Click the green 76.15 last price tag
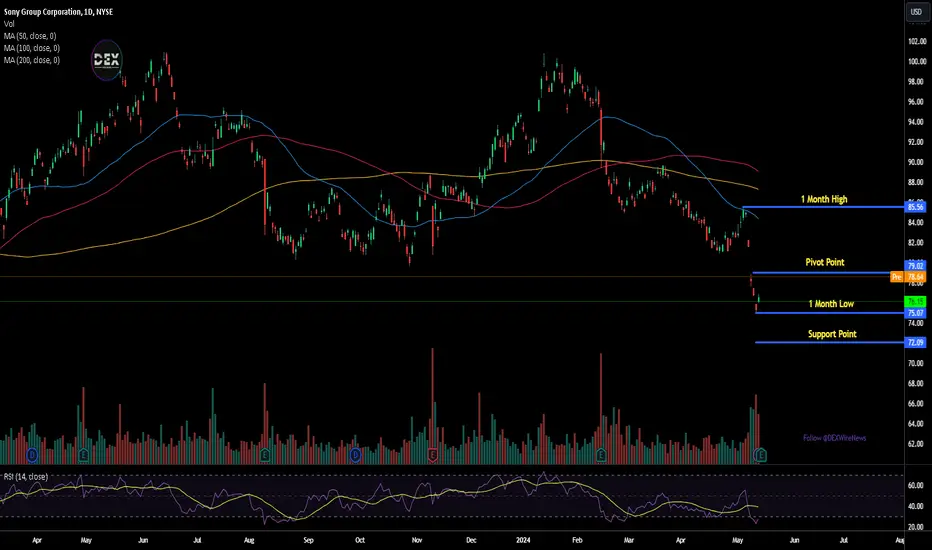Image resolution: width=932 pixels, height=550 pixels. coord(915,302)
